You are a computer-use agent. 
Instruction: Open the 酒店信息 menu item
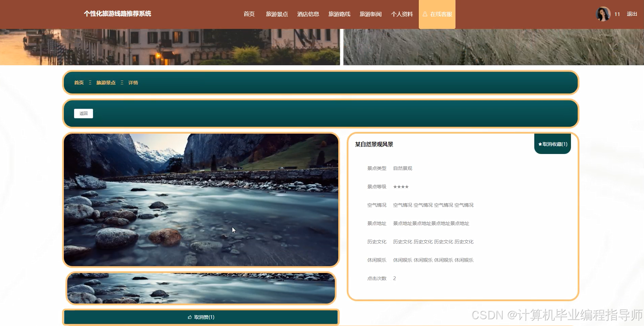click(308, 14)
